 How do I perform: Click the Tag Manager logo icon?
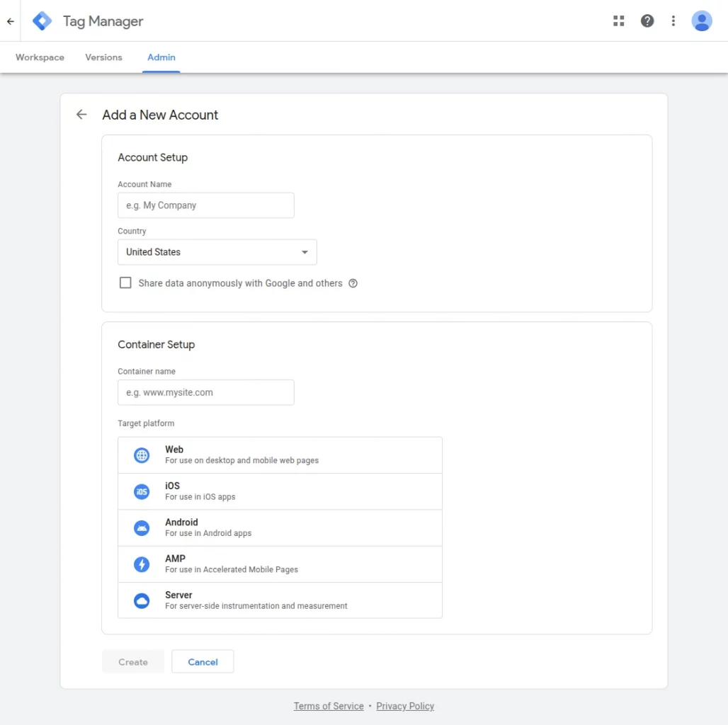tap(42, 21)
